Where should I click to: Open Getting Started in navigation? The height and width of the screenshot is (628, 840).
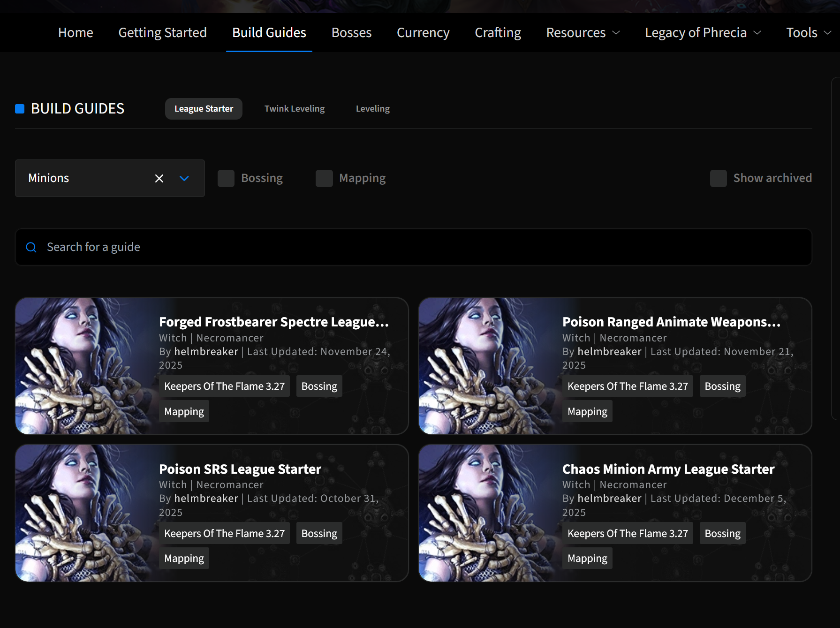coord(162,32)
